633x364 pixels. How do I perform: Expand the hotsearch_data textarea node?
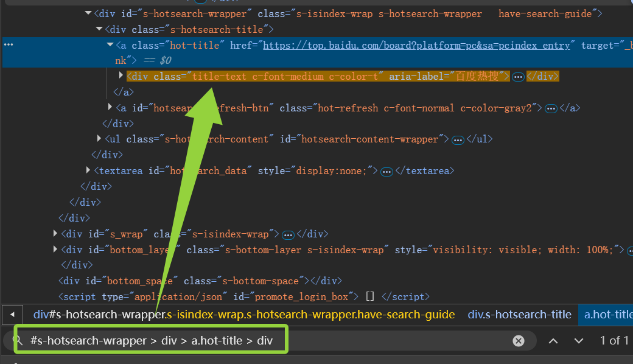(x=88, y=170)
